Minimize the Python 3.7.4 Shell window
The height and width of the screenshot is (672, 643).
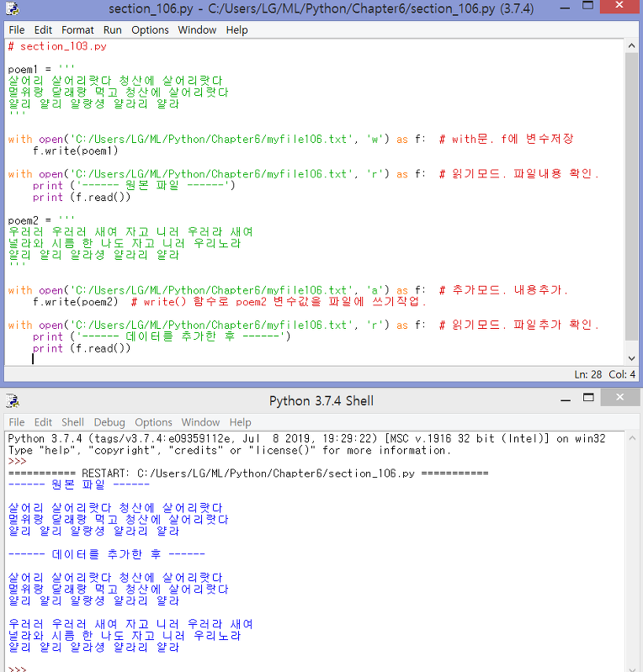tap(566, 399)
